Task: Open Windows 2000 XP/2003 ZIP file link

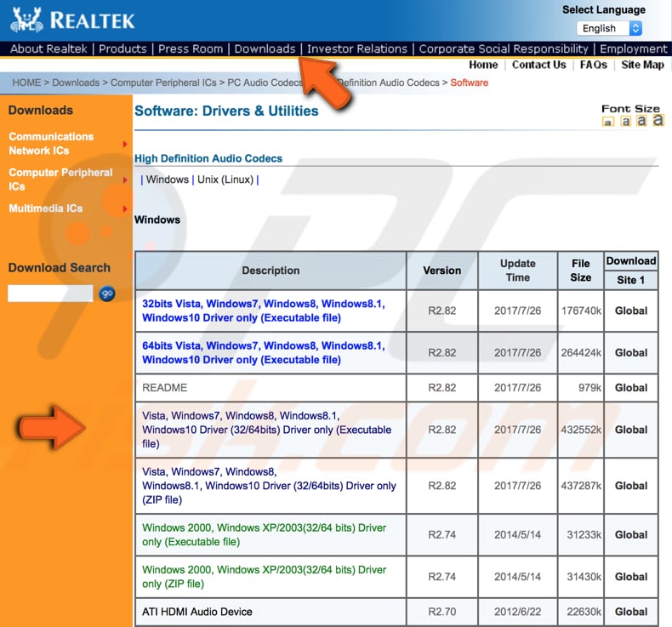Action: pyautogui.click(x=264, y=577)
